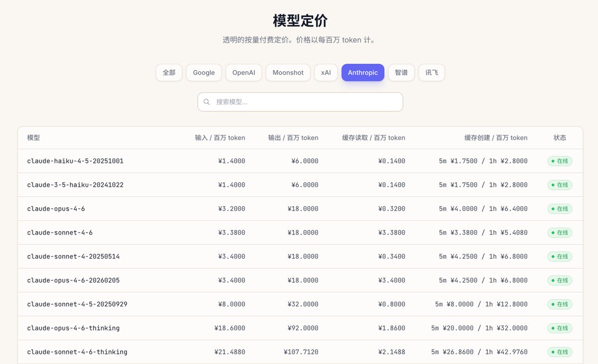Click cache creation 5m ¥20.0000 / 1h ¥32.0000
Screen dimensions: 598x364
click(x=479, y=328)
